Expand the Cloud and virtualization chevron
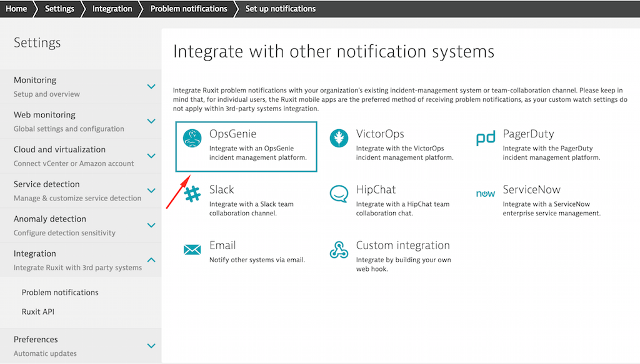This screenshot has width=640, height=364. coord(151,155)
